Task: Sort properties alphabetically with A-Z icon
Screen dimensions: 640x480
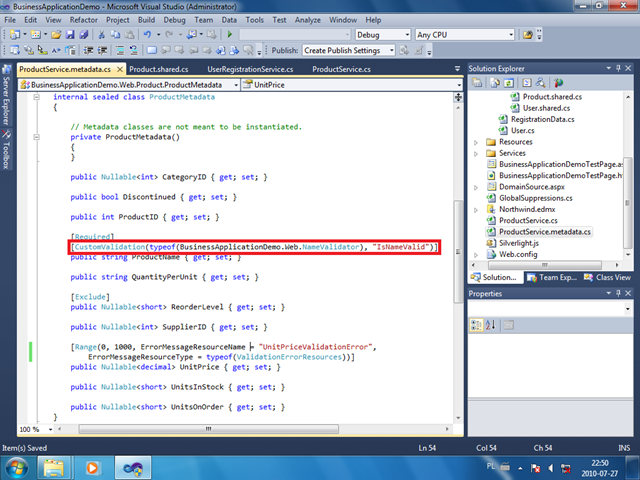Action: pos(491,325)
